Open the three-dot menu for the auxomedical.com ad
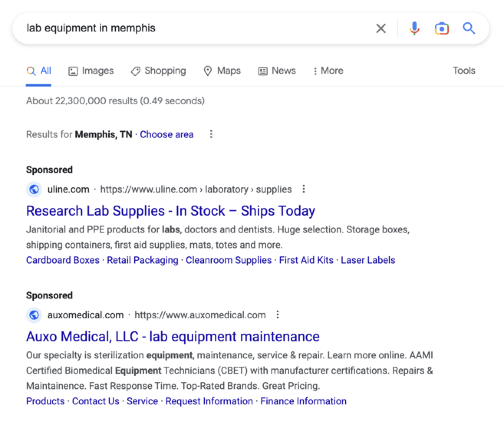Viewport: 504px width, 425px height. [277, 315]
